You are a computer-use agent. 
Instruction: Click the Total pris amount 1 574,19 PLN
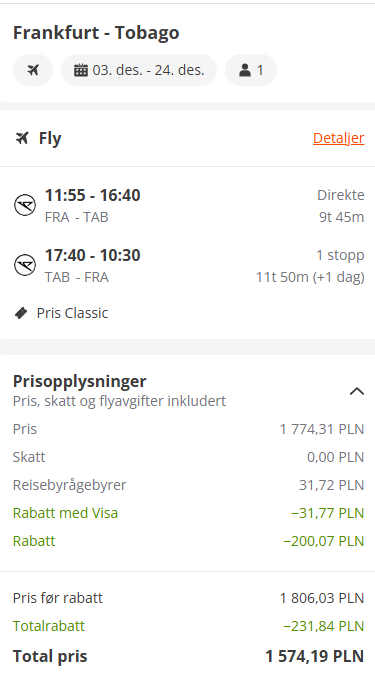(315, 656)
